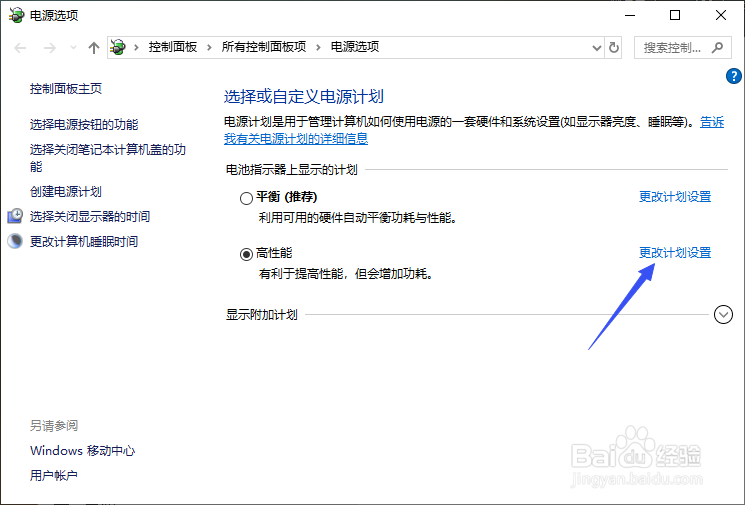
Task: Expand chevron after 所有控制面板项 breadcrumb
Action: [318, 47]
